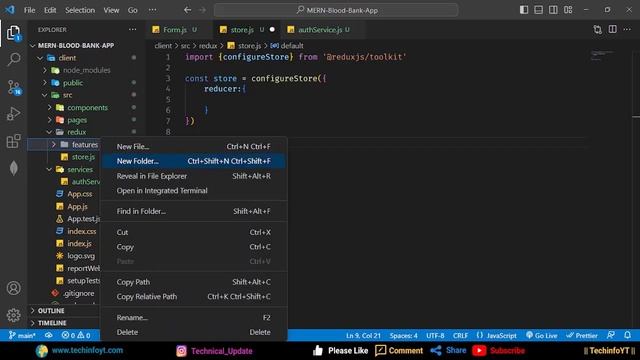Split the editor to the right

[x=613, y=29]
